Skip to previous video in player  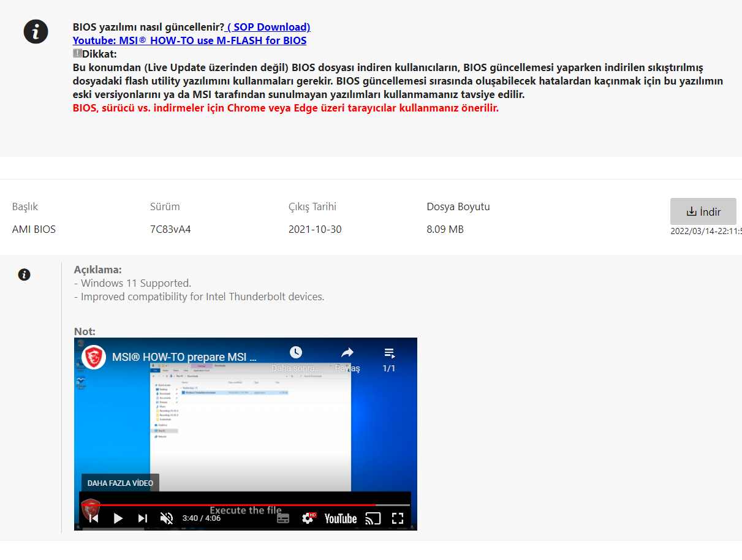point(94,518)
